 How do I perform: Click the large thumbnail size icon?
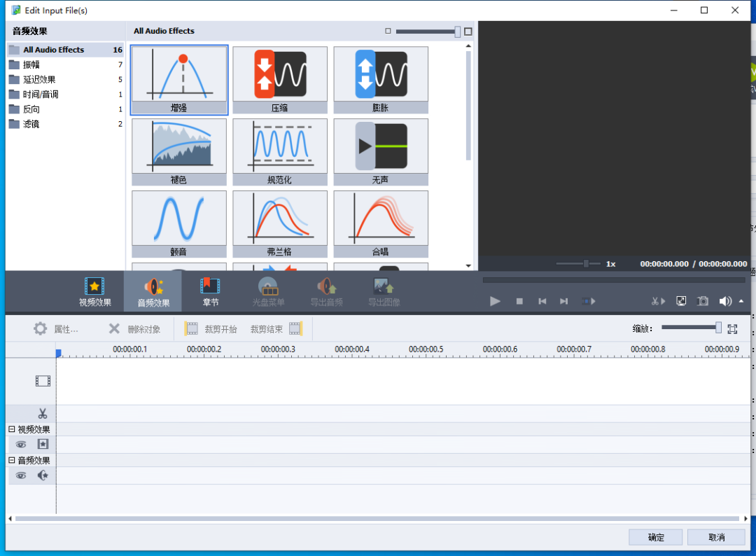point(468,32)
